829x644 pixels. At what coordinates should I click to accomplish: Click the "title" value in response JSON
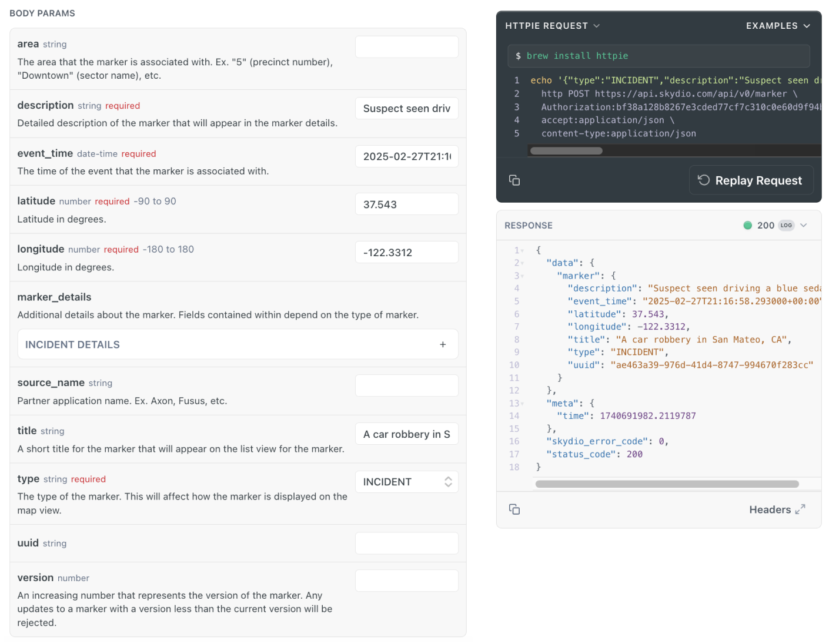700,340
